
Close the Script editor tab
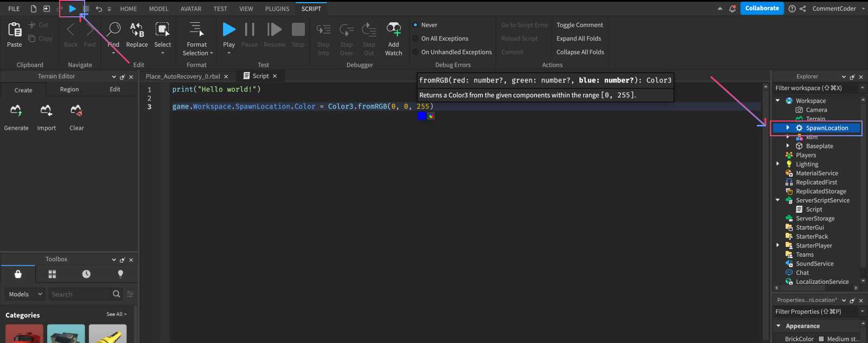275,76
